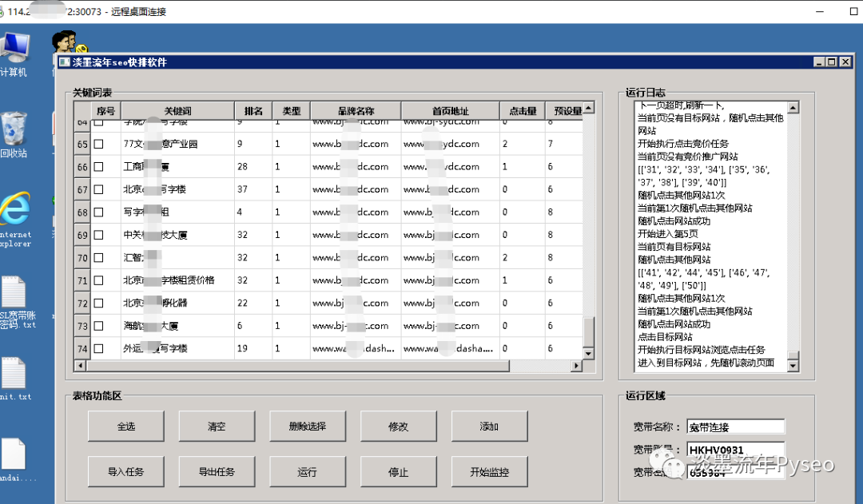The height and width of the screenshot is (504, 863).
Task: Tick the checkbox for row 72
Action: click(98, 304)
